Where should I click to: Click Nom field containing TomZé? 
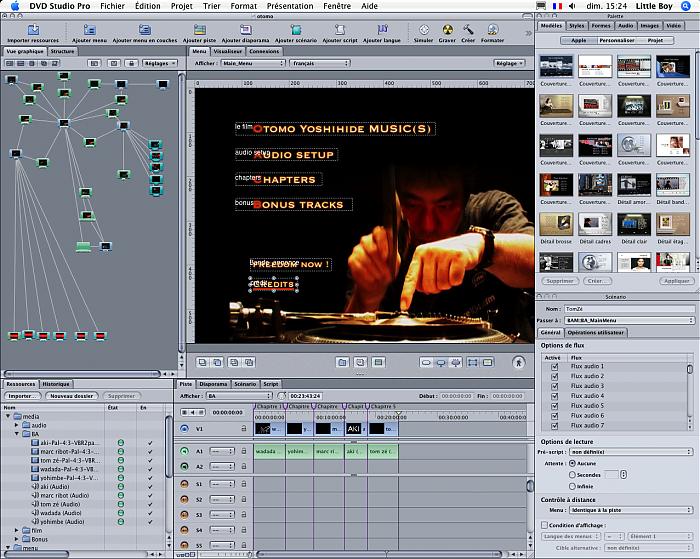coord(629,309)
